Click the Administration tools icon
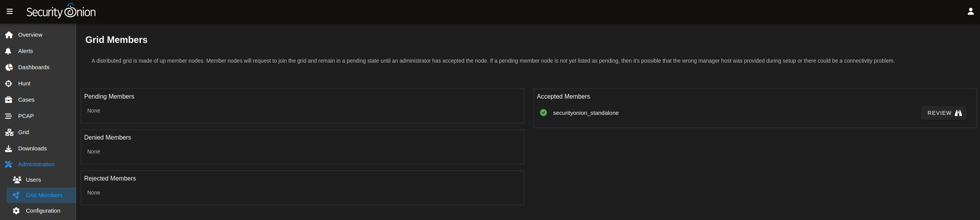The height and width of the screenshot is (220, 980). tap(8, 164)
